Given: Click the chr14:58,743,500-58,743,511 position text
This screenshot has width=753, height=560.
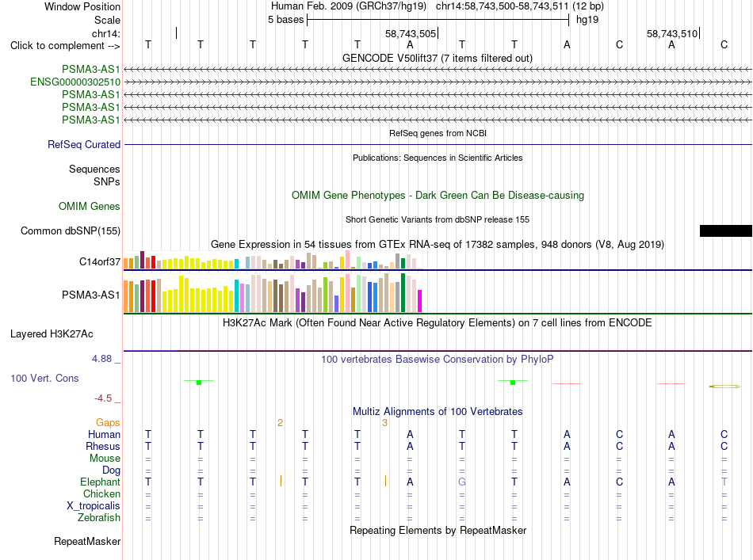Looking at the screenshot, I should pos(502,6).
